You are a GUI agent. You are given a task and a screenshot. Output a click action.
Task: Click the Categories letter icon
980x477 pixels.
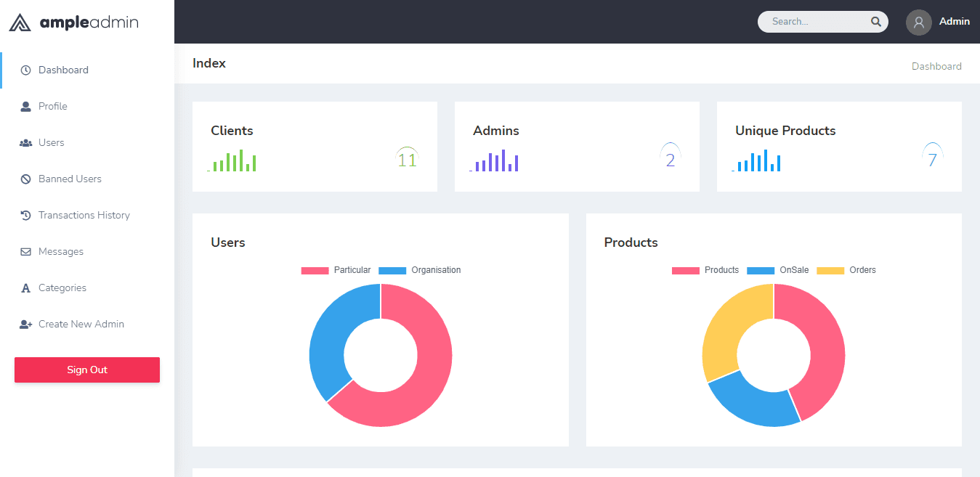point(25,288)
